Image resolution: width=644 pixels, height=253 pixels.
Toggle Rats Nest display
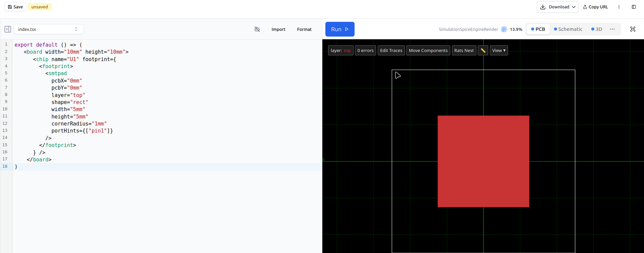[464, 50]
